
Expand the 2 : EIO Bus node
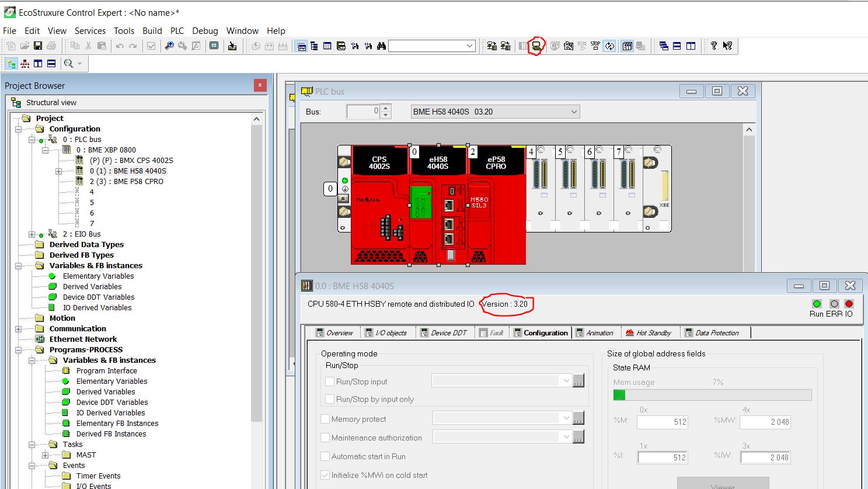click(32, 234)
